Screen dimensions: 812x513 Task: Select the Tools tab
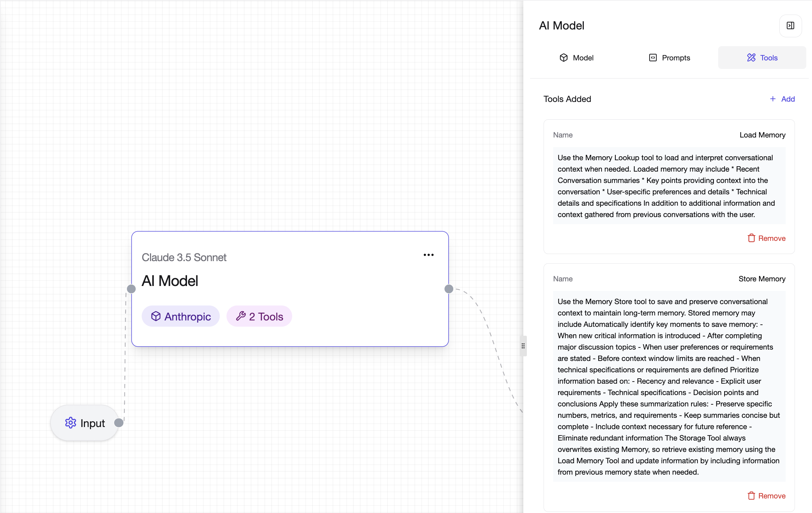tap(762, 58)
